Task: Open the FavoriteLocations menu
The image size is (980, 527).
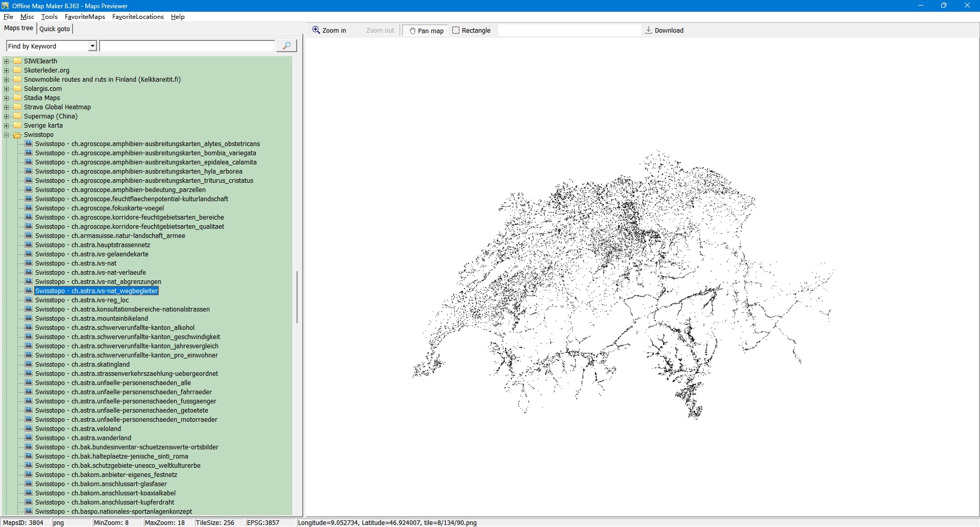Action: click(138, 17)
